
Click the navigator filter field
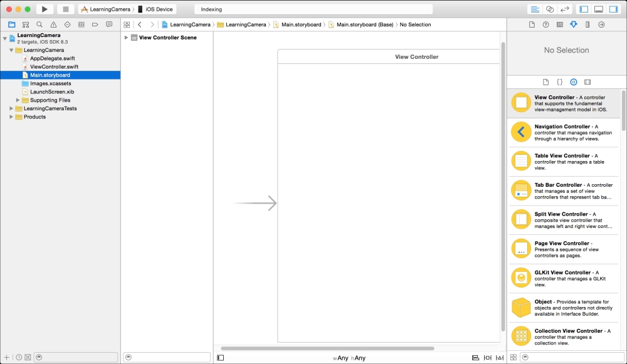pyautogui.click(x=76, y=357)
